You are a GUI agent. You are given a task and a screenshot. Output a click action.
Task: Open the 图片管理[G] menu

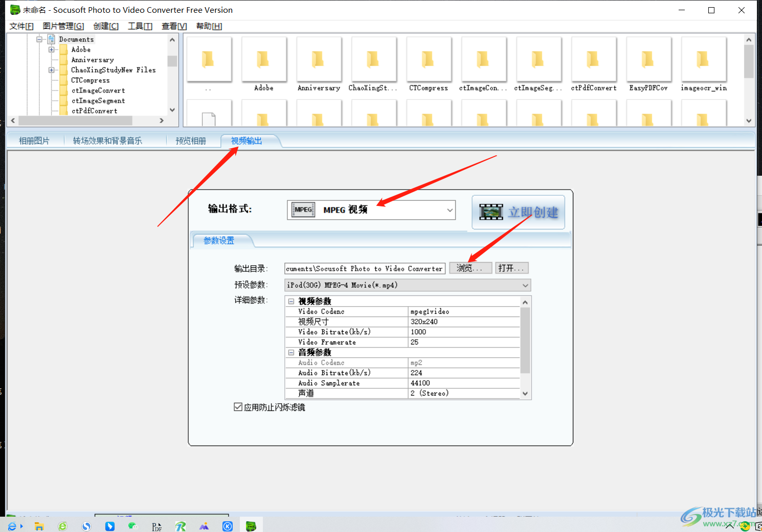(x=63, y=26)
